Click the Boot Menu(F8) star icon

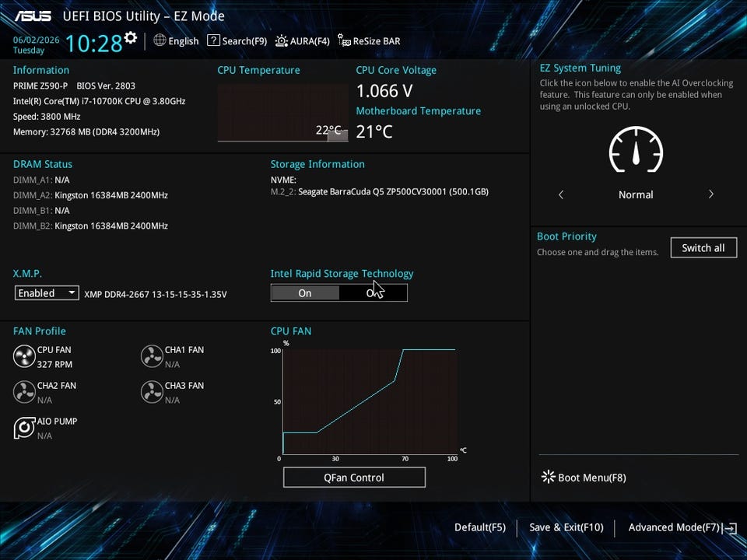pyautogui.click(x=549, y=477)
